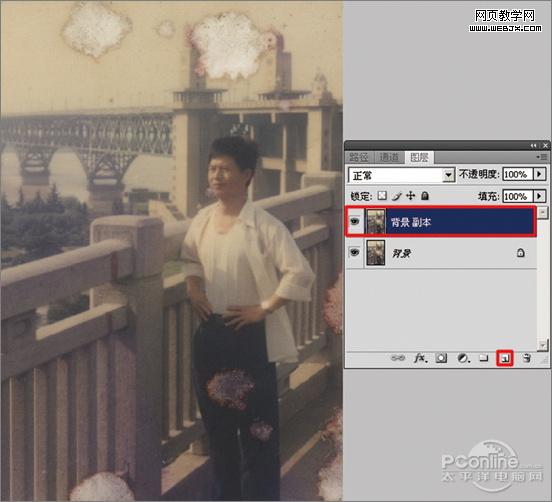This screenshot has width=552, height=502.
Task: Select the 背景 副本 layer thumbnail
Action: 376,221
